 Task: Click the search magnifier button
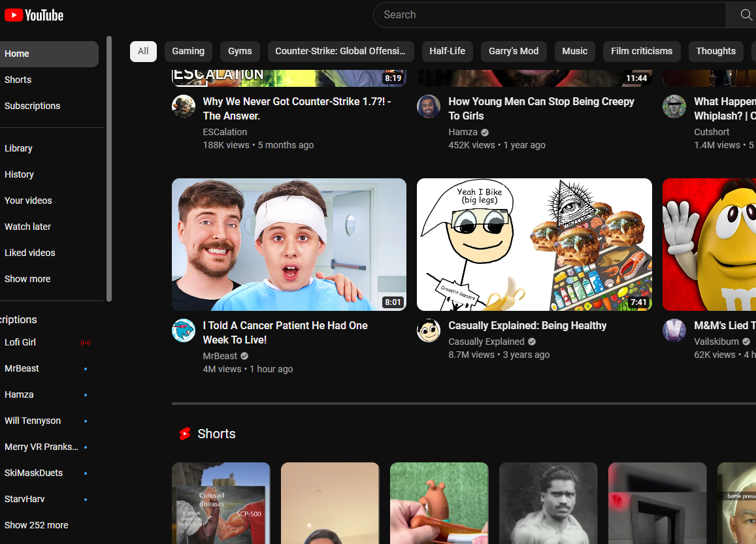point(746,15)
